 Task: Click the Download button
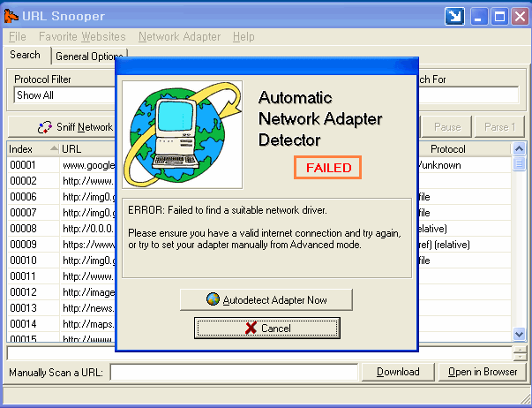click(398, 372)
